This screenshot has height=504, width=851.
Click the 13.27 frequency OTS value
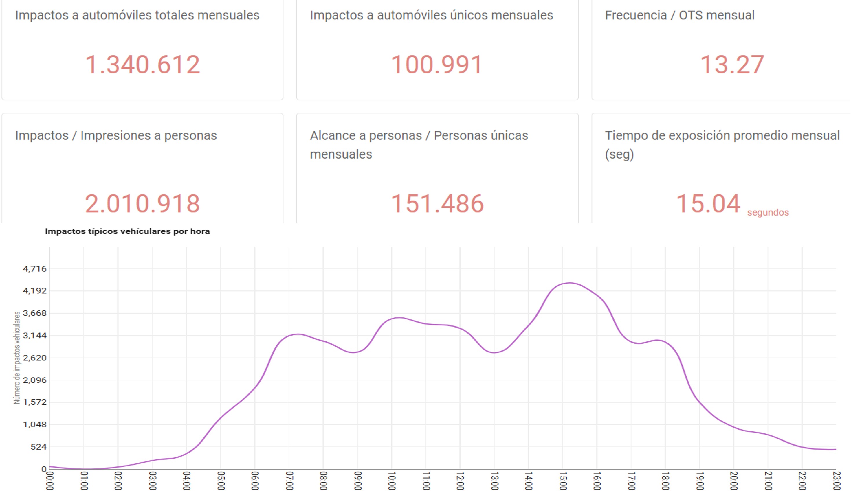732,65
